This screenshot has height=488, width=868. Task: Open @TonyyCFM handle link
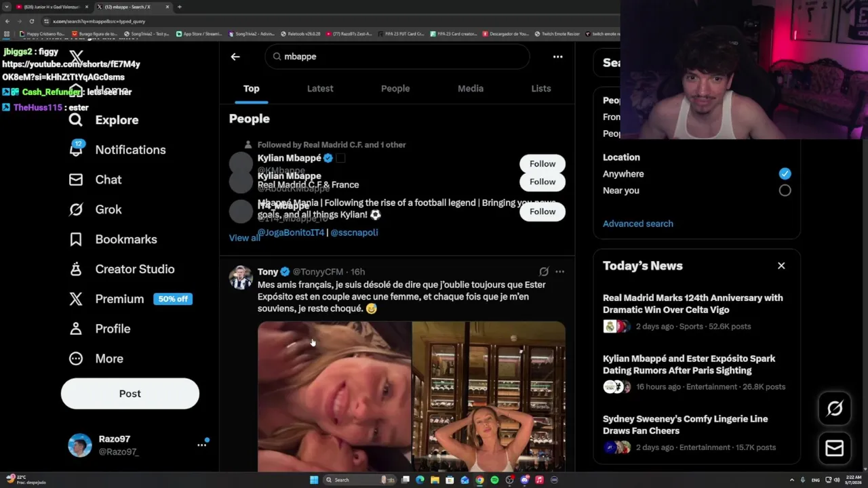click(318, 272)
